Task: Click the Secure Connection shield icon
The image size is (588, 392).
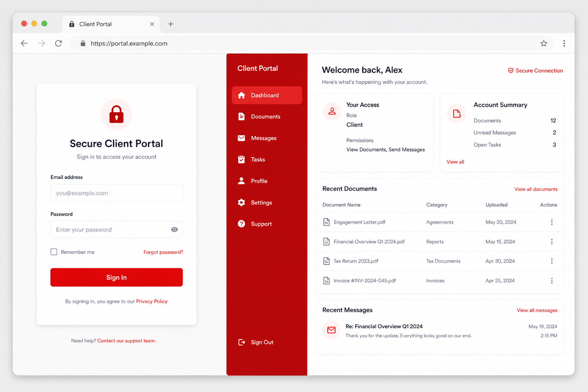Action: click(511, 70)
